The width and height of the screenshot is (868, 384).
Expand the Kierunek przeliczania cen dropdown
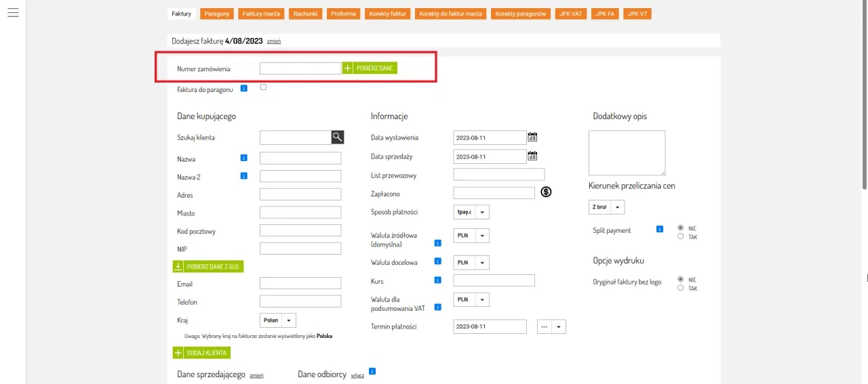coord(607,207)
